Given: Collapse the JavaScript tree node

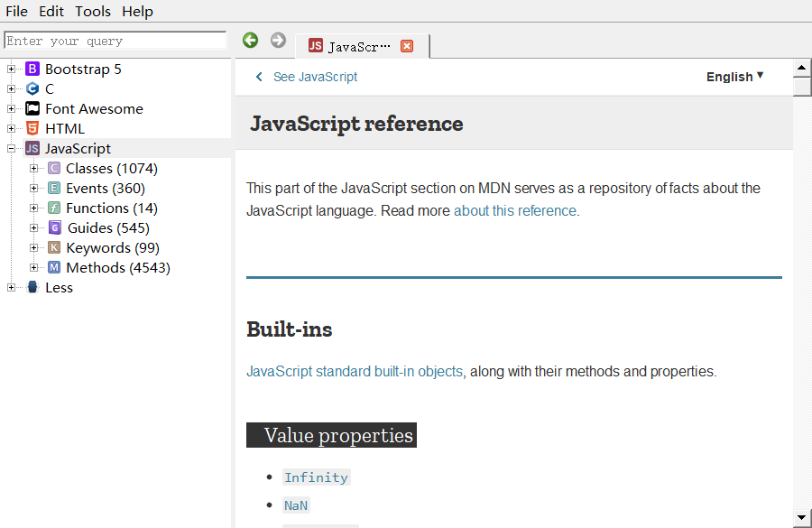Looking at the screenshot, I should [11, 148].
